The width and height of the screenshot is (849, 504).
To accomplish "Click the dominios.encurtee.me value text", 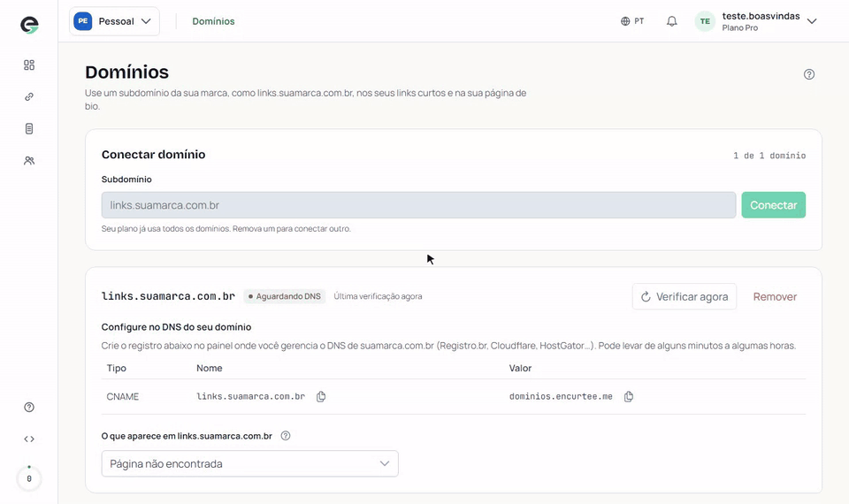I will [x=561, y=397].
